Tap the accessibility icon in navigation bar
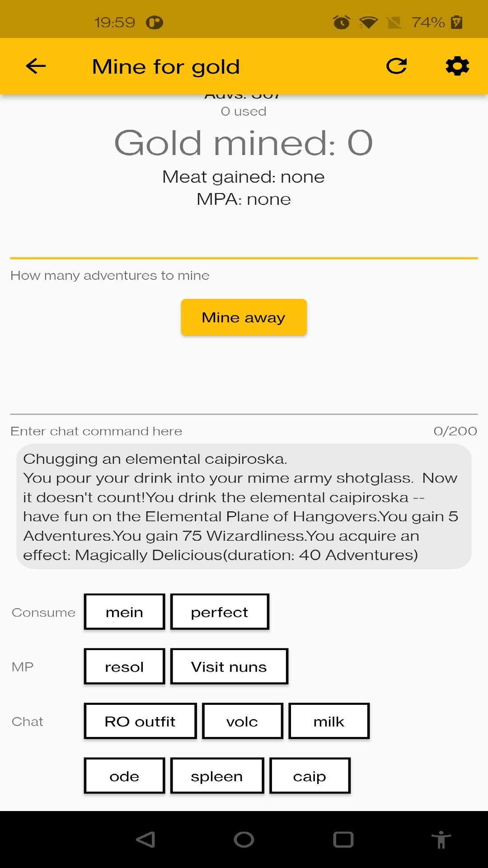488x868 pixels. [441, 840]
